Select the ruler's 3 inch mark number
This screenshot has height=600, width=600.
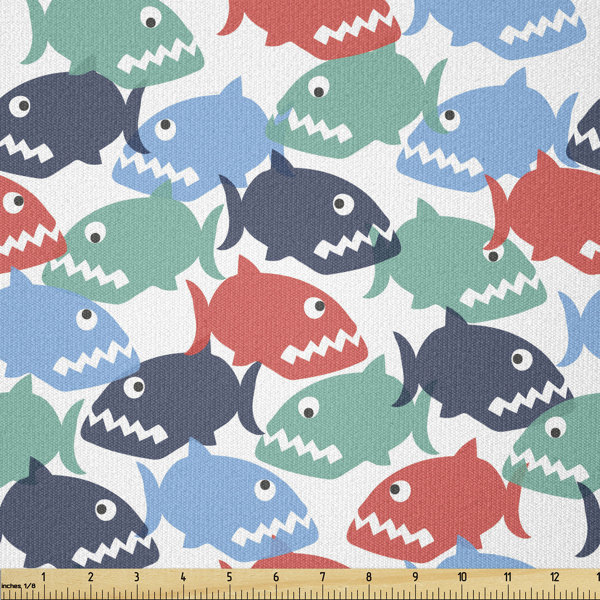point(137,577)
